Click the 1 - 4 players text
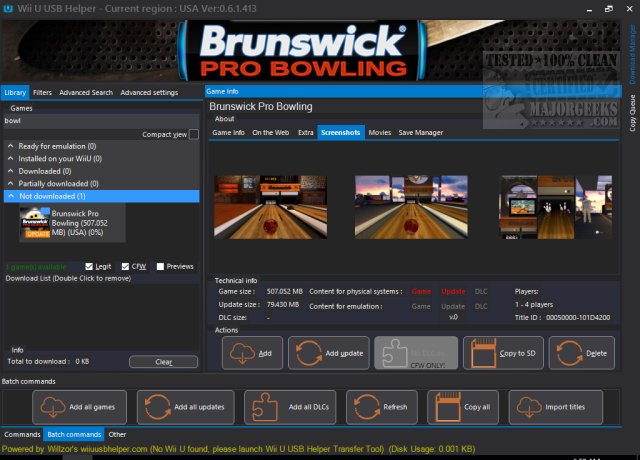The image size is (640, 460). 534,304
